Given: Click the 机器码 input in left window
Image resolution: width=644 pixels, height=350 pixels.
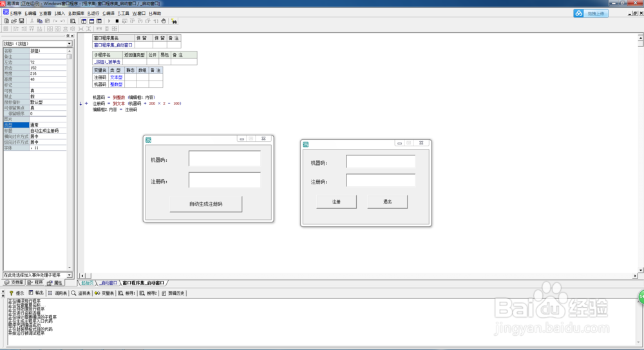Looking at the screenshot, I should (225, 159).
